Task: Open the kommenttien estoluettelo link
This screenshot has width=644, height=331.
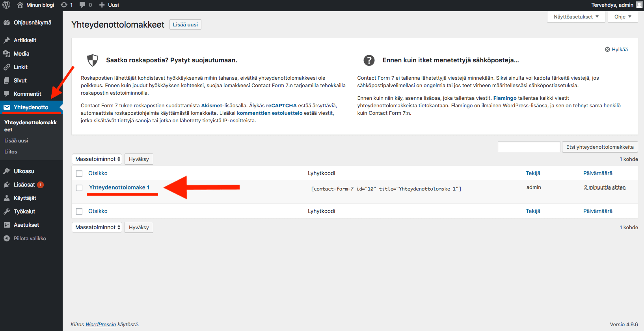Action: point(270,113)
